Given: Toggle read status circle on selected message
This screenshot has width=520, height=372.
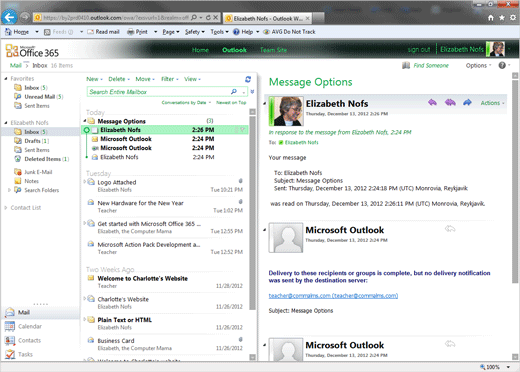Looking at the screenshot, I should coord(86,130).
